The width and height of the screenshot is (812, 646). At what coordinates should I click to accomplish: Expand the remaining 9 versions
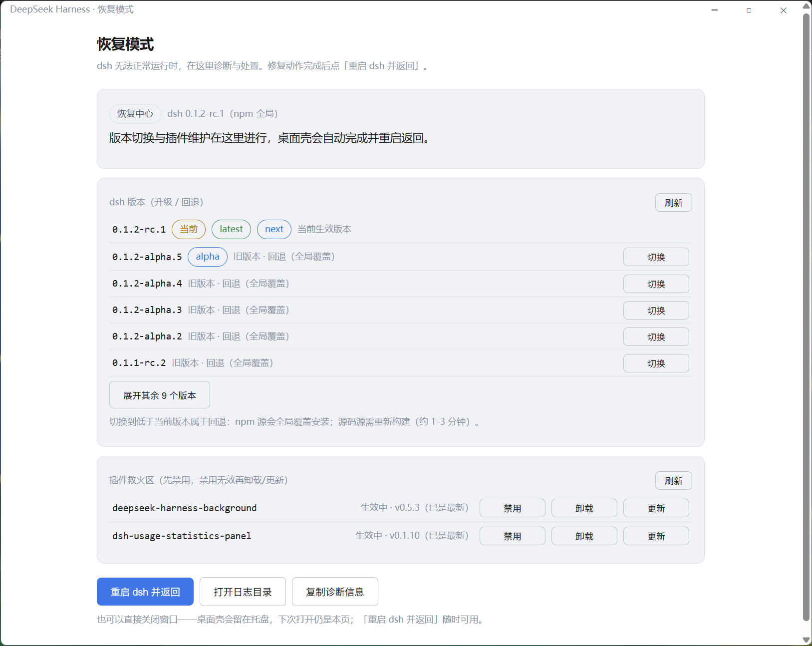click(x=160, y=395)
